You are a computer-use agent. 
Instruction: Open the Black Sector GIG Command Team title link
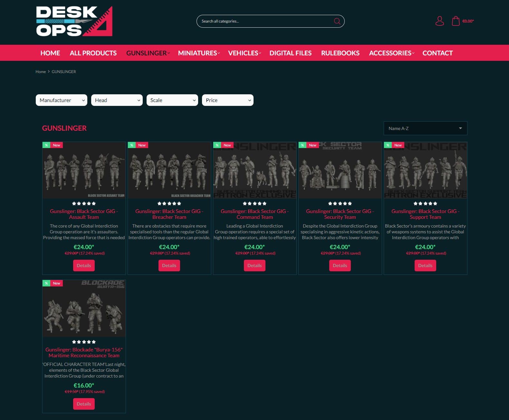pyautogui.click(x=254, y=214)
